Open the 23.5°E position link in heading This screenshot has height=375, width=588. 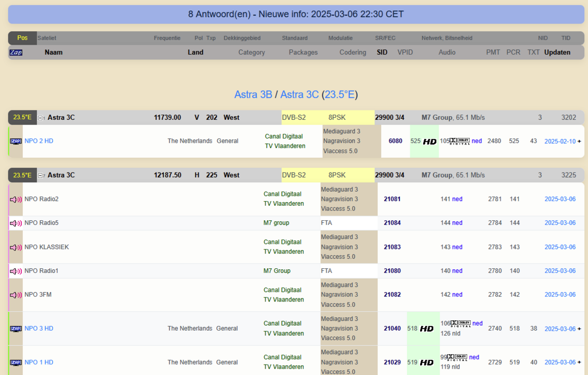coord(339,94)
